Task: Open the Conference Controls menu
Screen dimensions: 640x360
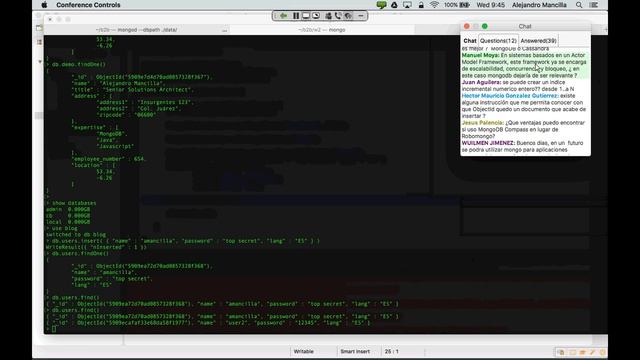Action: point(88,5)
